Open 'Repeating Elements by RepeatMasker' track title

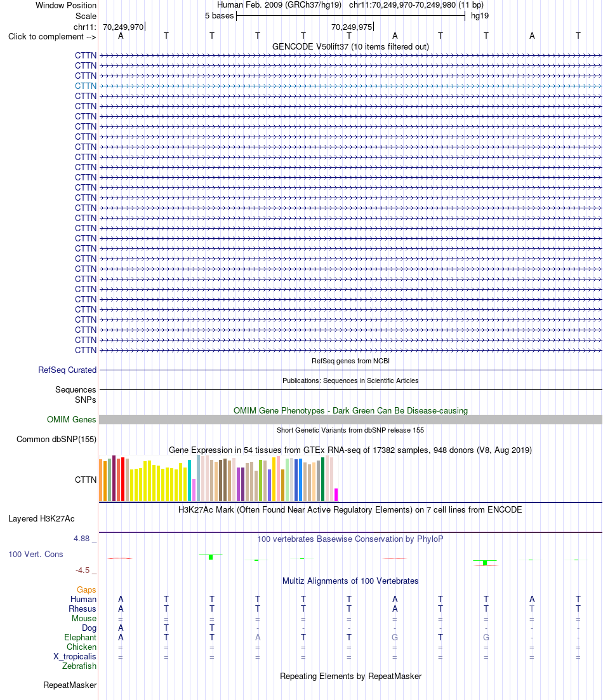[350, 676]
